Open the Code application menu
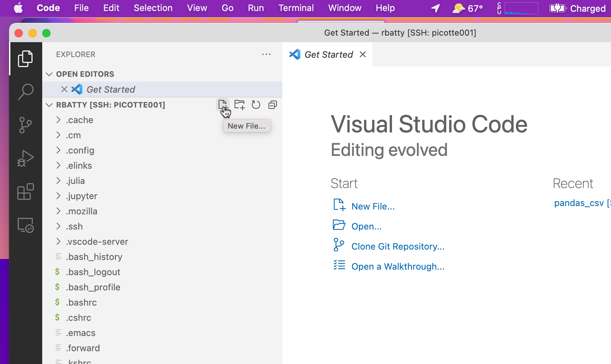The width and height of the screenshot is (611, 364). [48, 8]
